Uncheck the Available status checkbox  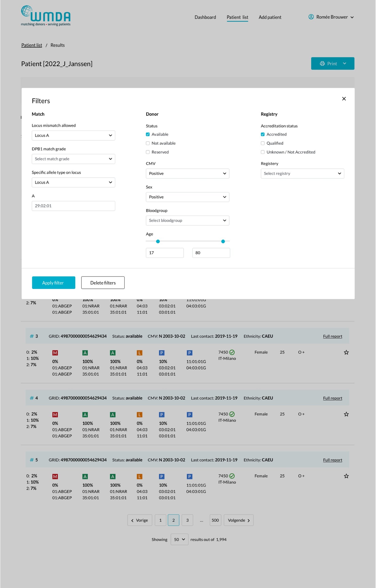(148, 134)
